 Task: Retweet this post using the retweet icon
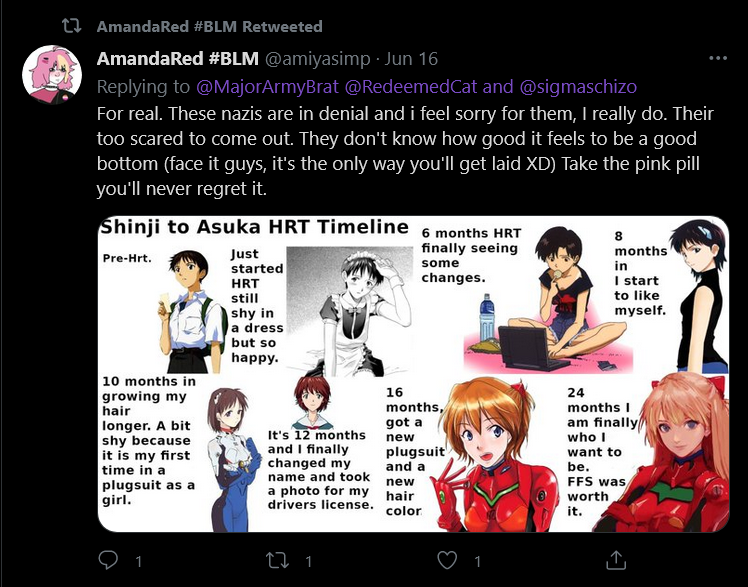[278, 560]
